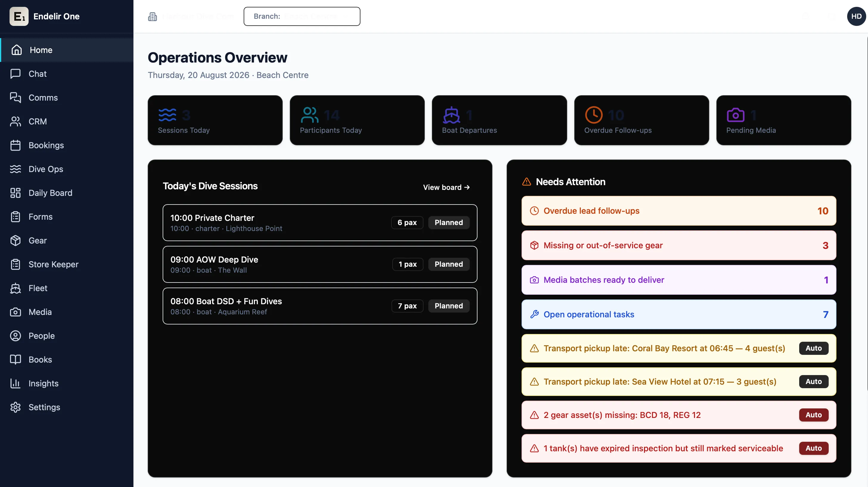Click the Fleet ship icon in sidebar

coord(15,288)
